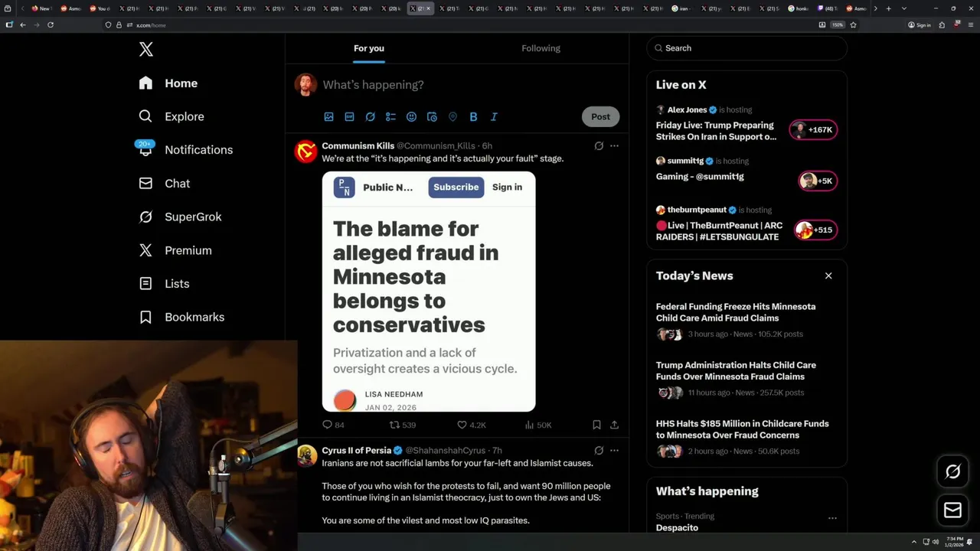Open Cyrus II of Persia profile

pos(357,451)
